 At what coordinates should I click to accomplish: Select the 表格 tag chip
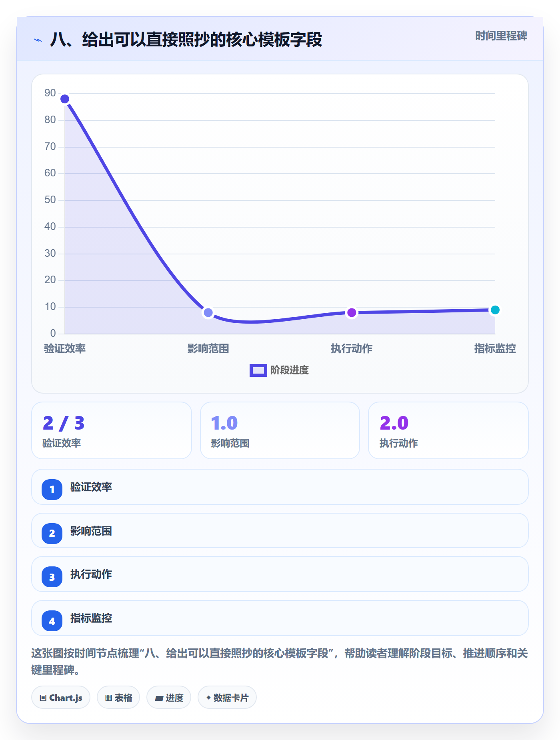tap(118, 698)
